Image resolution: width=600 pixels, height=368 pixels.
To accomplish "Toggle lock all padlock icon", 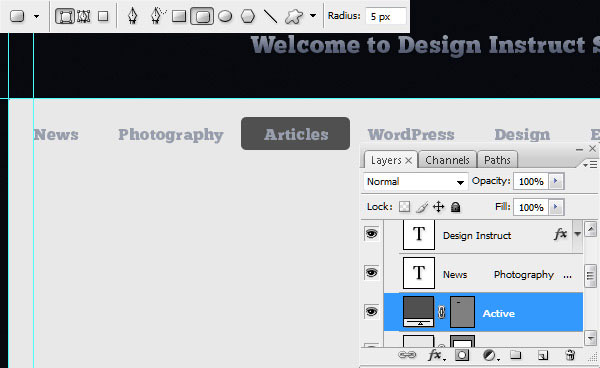I will tap(455, 207).
